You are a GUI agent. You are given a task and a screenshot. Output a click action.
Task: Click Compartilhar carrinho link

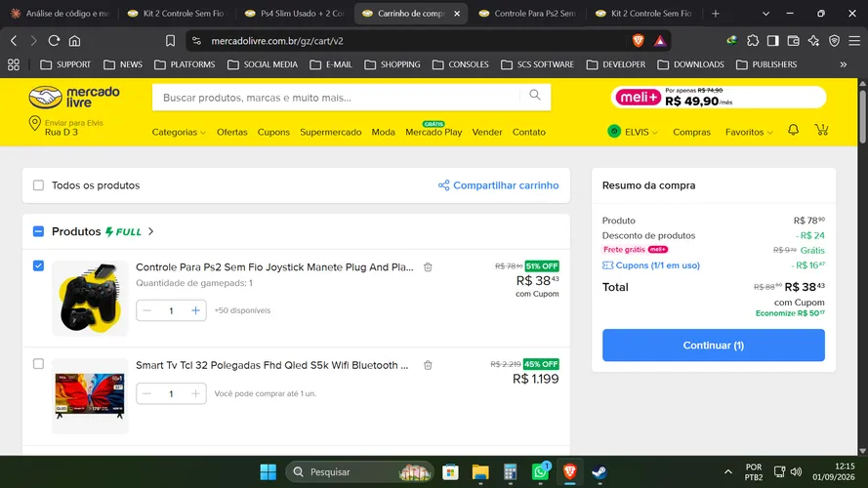(x=499, y=185)
